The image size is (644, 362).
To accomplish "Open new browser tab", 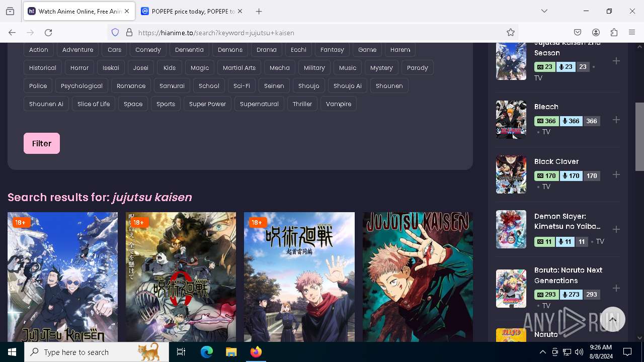I will pos(259,11).
